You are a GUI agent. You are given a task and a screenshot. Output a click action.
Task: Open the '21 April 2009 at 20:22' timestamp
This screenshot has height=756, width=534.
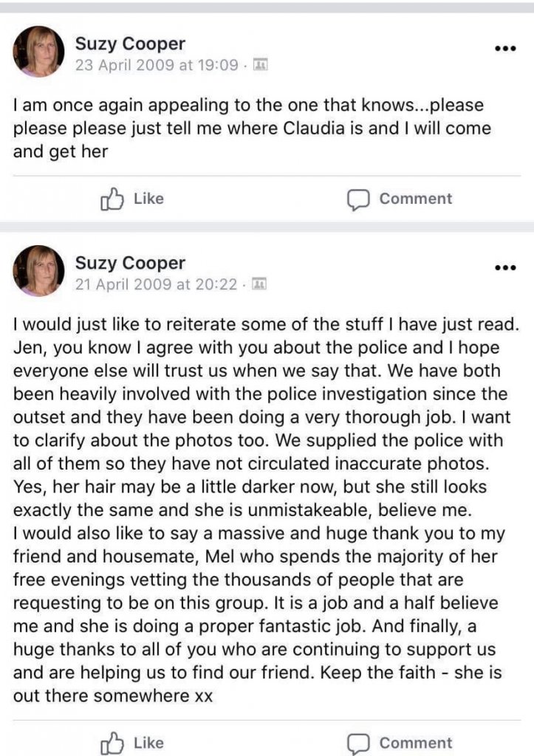(x=157, y=283)
